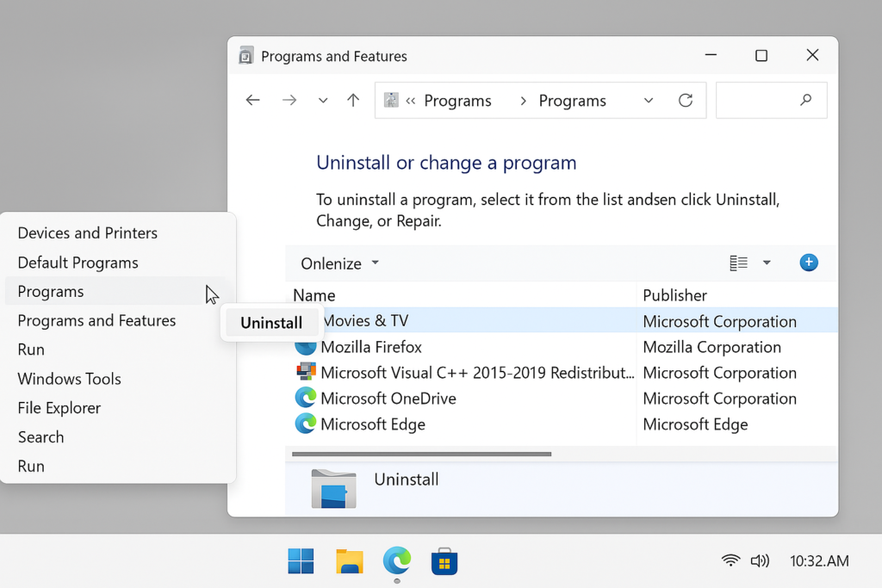Click Microsoft Corporation publisher for Movies & TV
Image resolution: width=882 pixels, height=588 pixels.
pos(719,321)
